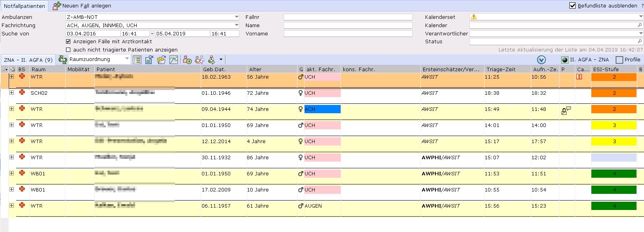Click red cross icon in 86 Jahre row
Screen dimensions: 644x232
coord(22,157)
